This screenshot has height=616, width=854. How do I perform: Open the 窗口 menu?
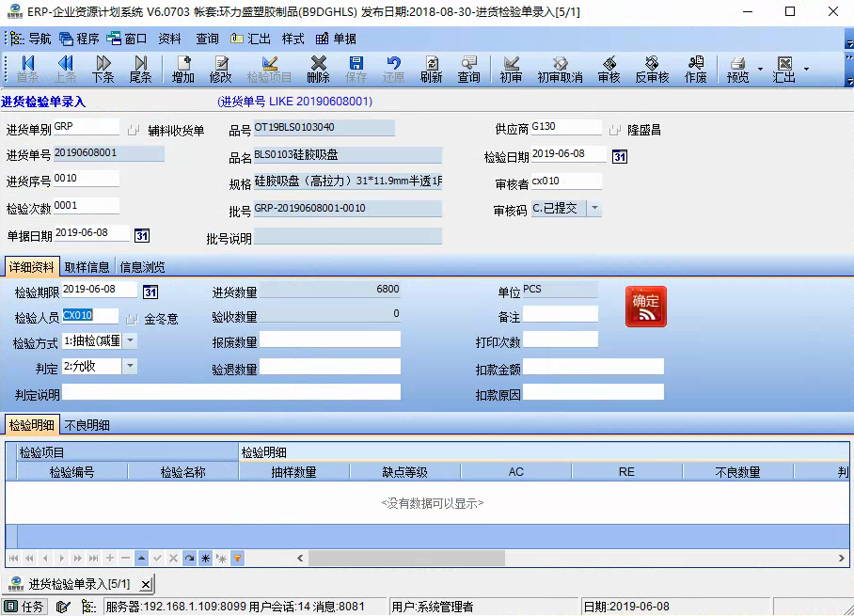point(127,39)
